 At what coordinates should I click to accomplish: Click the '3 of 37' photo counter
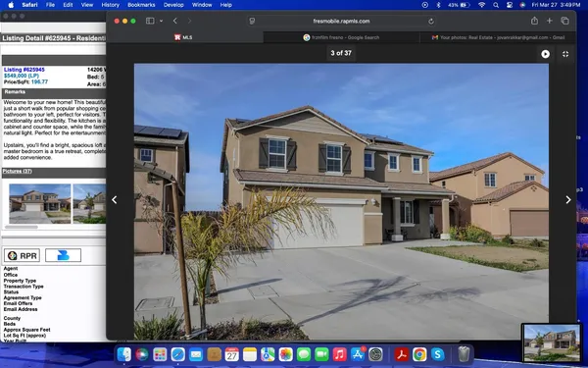pyautogui.click(x=341, y=53)
